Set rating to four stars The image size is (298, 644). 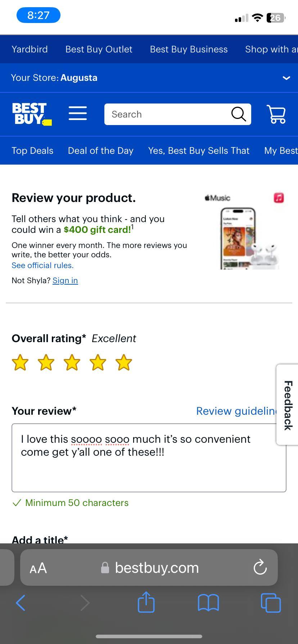(98, 363)
